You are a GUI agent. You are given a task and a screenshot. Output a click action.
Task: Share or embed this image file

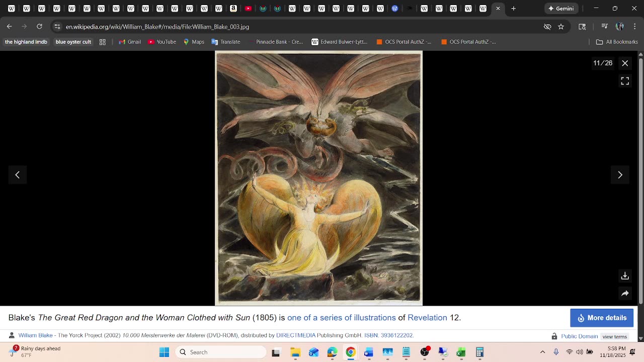625,293
